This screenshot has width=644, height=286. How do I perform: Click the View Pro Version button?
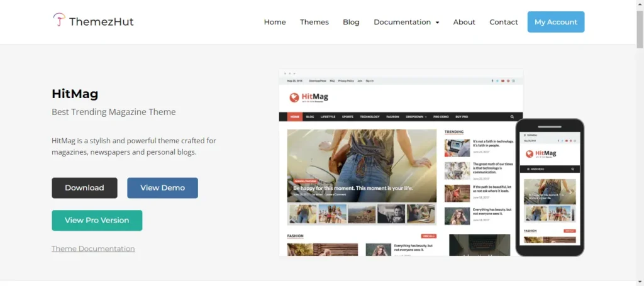click(97, 221)
